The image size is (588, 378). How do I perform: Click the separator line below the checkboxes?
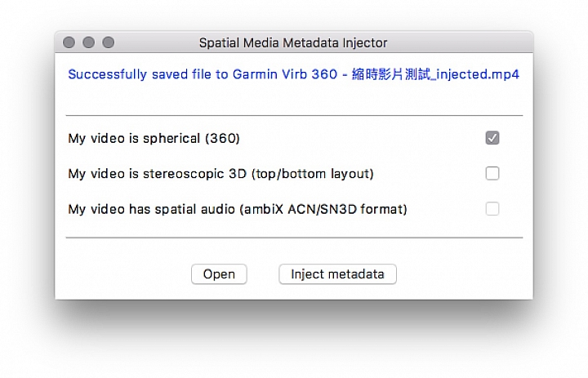294,238
